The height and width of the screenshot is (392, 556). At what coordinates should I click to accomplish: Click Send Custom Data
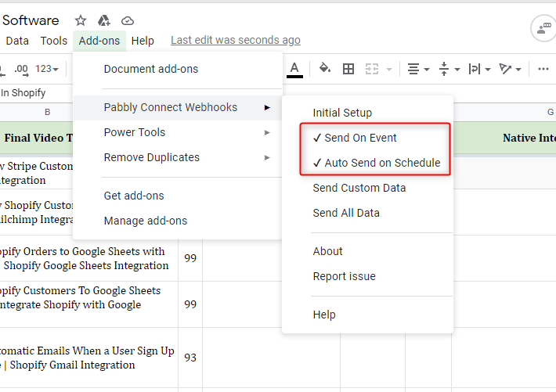click(368, 188)
